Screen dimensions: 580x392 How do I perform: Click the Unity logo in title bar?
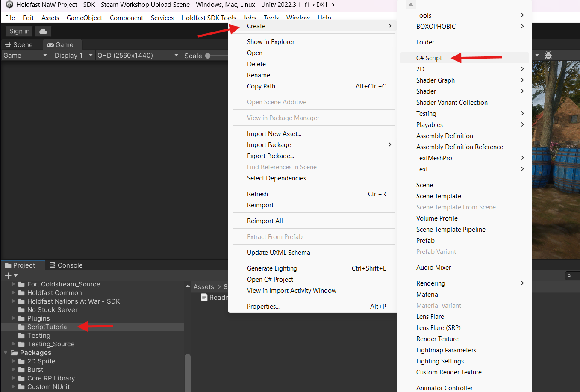pyautogui.click(x=9, y=5)
